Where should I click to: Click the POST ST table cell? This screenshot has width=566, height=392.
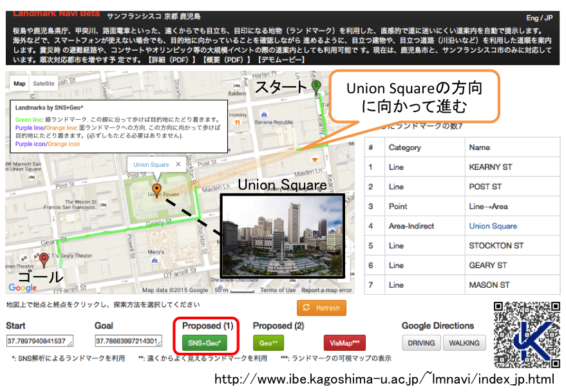tap(512, 187)
